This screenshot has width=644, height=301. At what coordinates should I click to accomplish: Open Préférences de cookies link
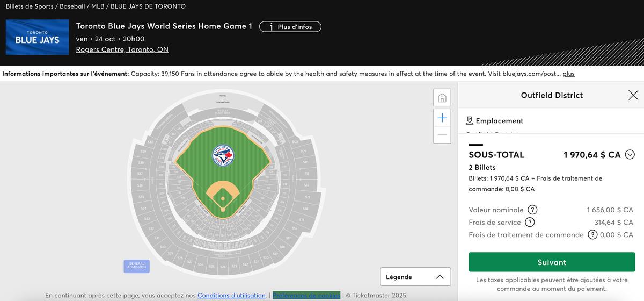pos(306,295)
